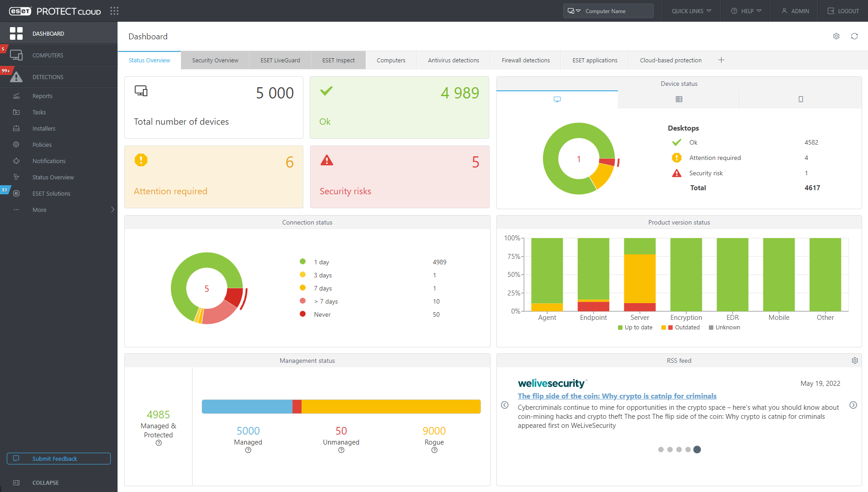Open the RSS feed settings gear
Image resolution: width=868 pixels, height=492 pixels.
pyautogui.click(x=855, y=361)
